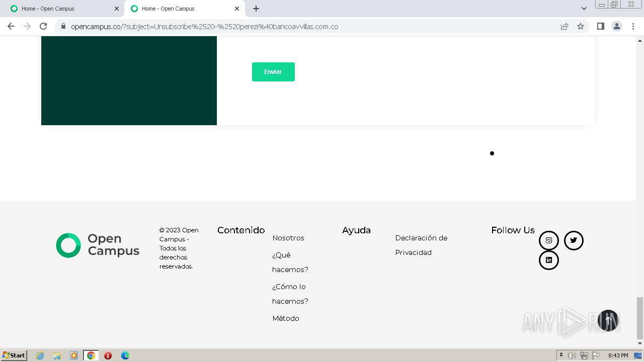This screenshot has width=644, height=362.
Task: Open the network tray icon
Action: (x=584, y=355)
